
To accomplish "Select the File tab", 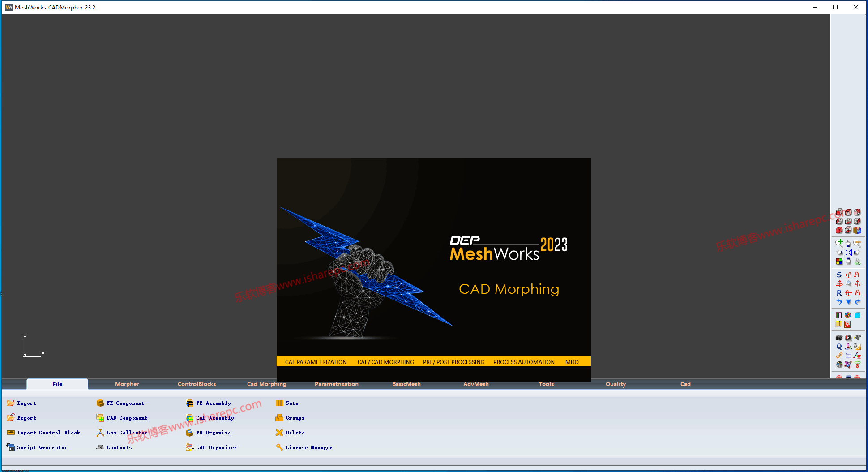I will pyautogui.click(x=57, y=384).
